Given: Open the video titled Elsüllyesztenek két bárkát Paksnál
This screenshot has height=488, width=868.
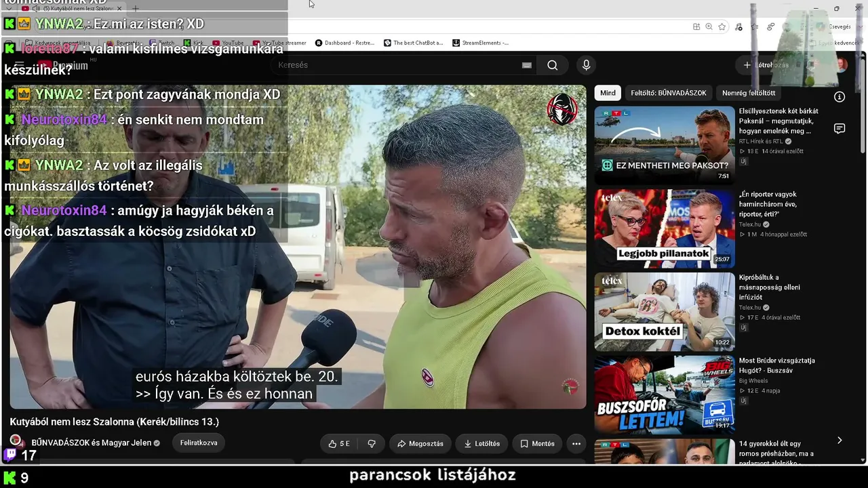Looking at the screenshot, I should [778, 121].
